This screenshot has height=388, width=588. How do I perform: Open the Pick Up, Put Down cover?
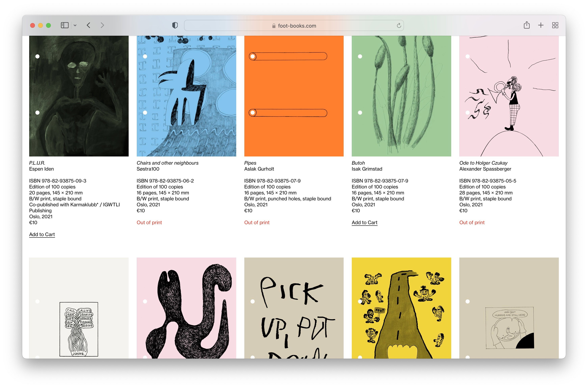[x=294, y=308]
